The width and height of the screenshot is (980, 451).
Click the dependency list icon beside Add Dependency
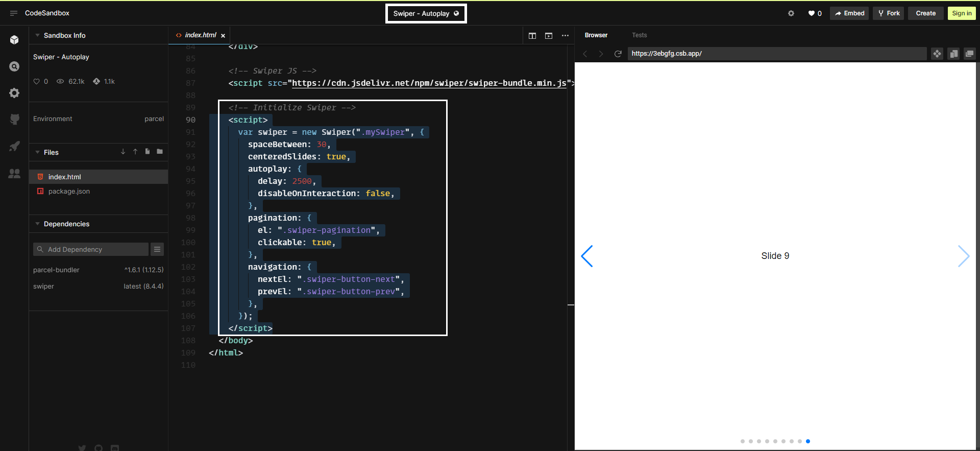[157, 249]
